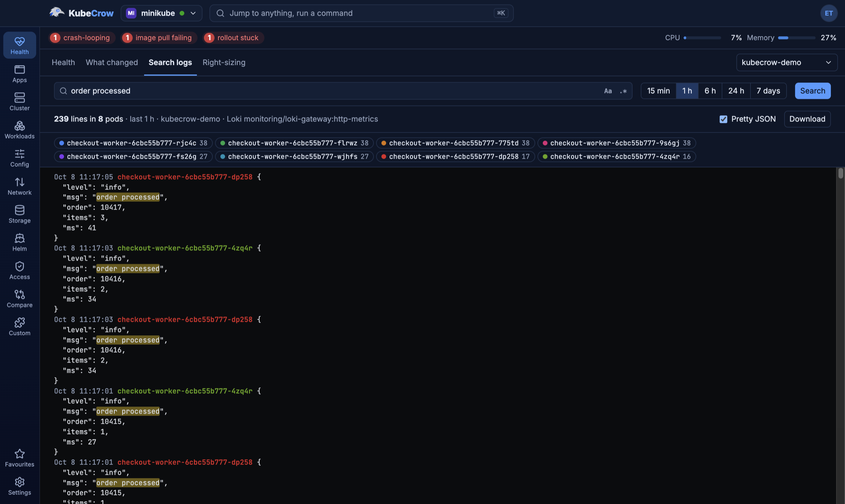This screenshot has width=845, height=504.
Task: Click the KubeCrow logo
Action: click(x=81, y=13)
